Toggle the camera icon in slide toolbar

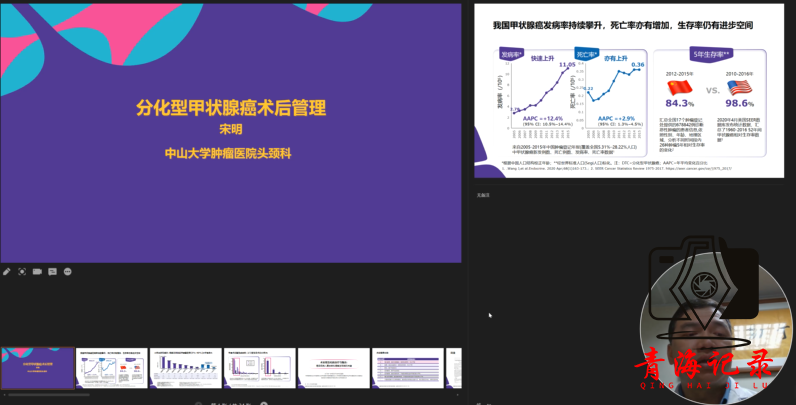(x=37, y=271)
